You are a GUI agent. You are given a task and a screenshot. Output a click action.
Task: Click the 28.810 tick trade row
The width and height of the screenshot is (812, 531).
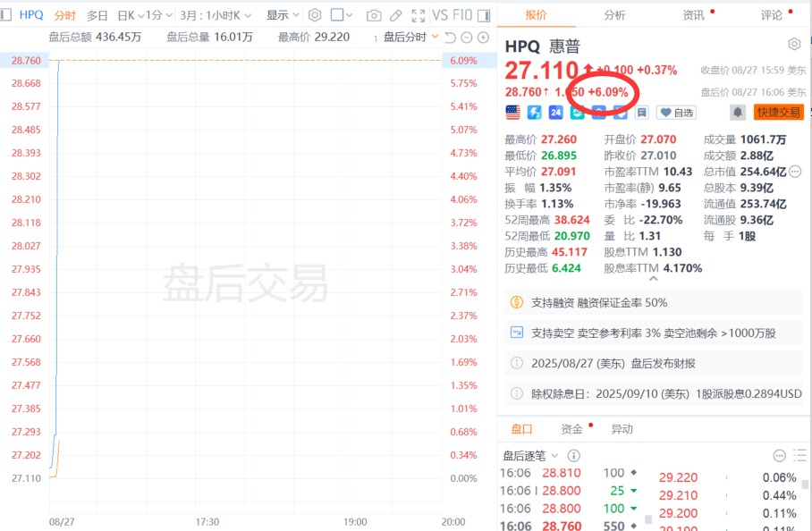click(x=568, y=473)
